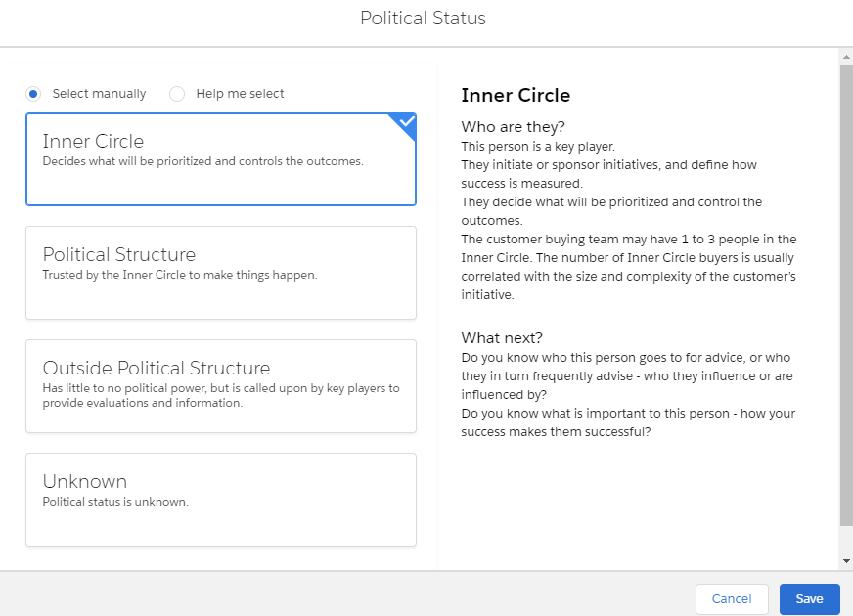The height and width of the screenshot is (616, 853).
Task: Enable the 'Help me select' radio option
Action: coord(177,94)
